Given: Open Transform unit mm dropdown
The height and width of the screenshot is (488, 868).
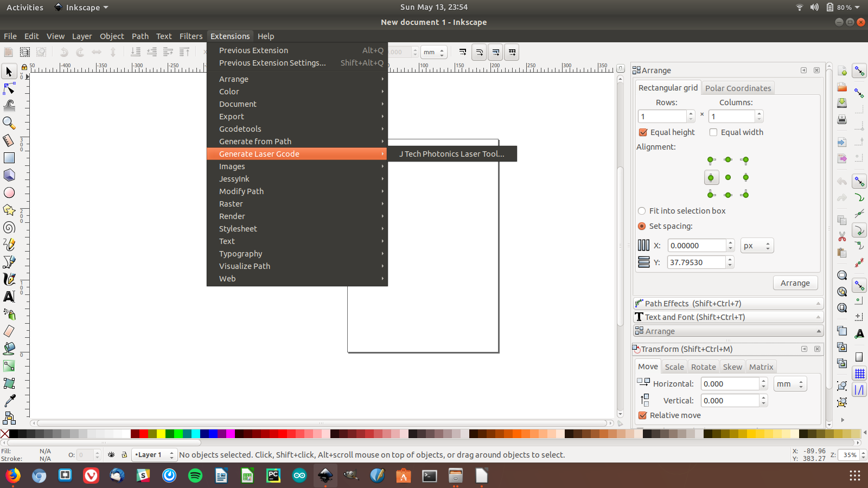Looking at the screenshot, I should coord(790,384).
